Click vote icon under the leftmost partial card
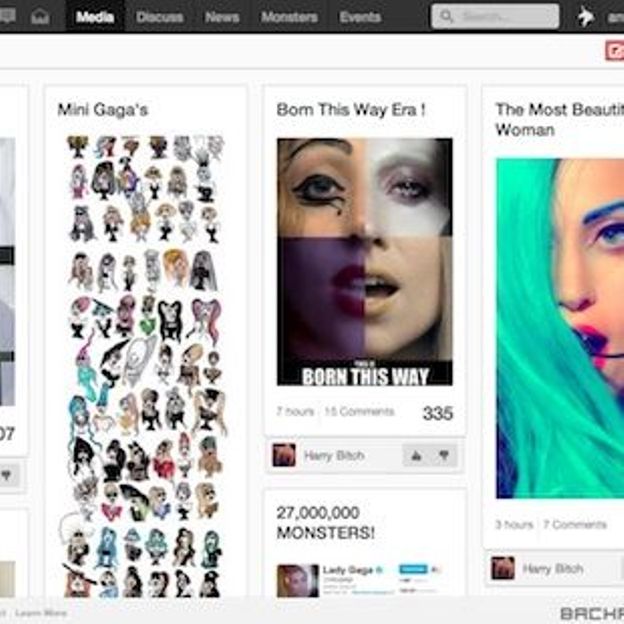 click(x=6, y=475)
